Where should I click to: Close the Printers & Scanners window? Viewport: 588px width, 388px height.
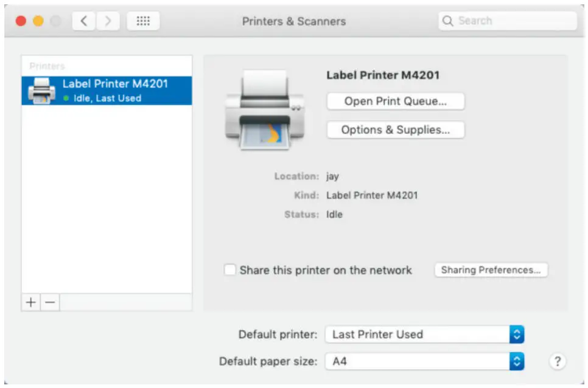point(21,21)
